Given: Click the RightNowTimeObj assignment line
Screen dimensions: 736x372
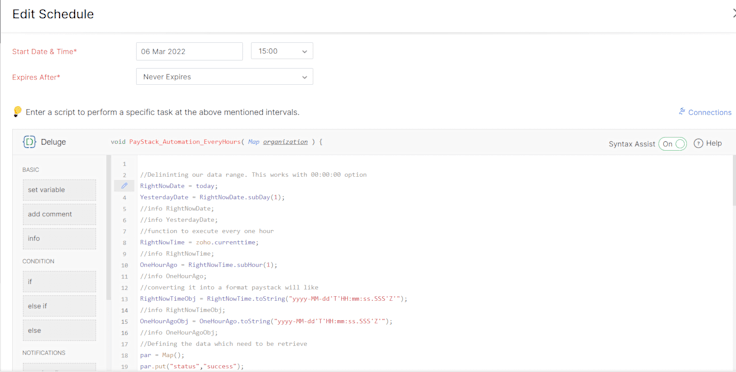Looking at the screenshot, I should pos(274,298).
